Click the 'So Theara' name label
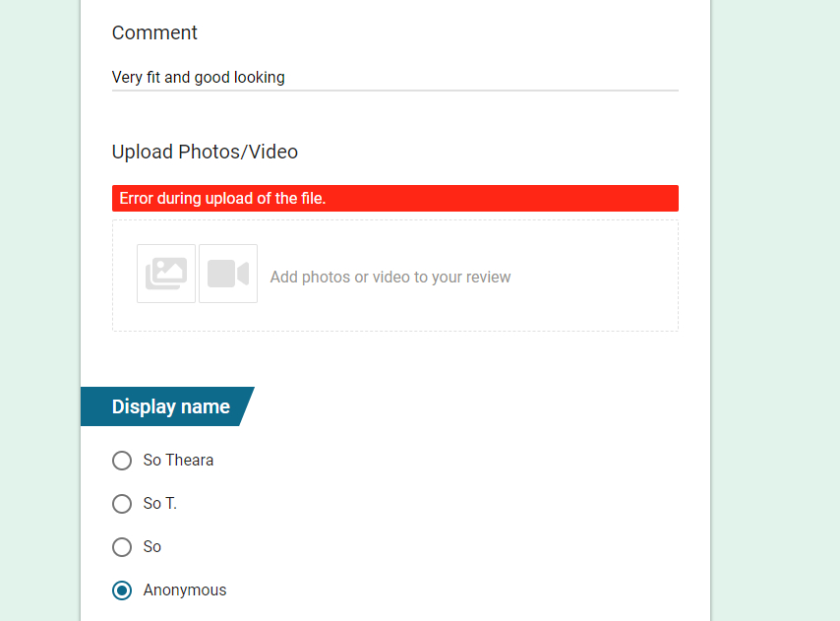Screen dimensions: 840x621 (x=178, y=461)
